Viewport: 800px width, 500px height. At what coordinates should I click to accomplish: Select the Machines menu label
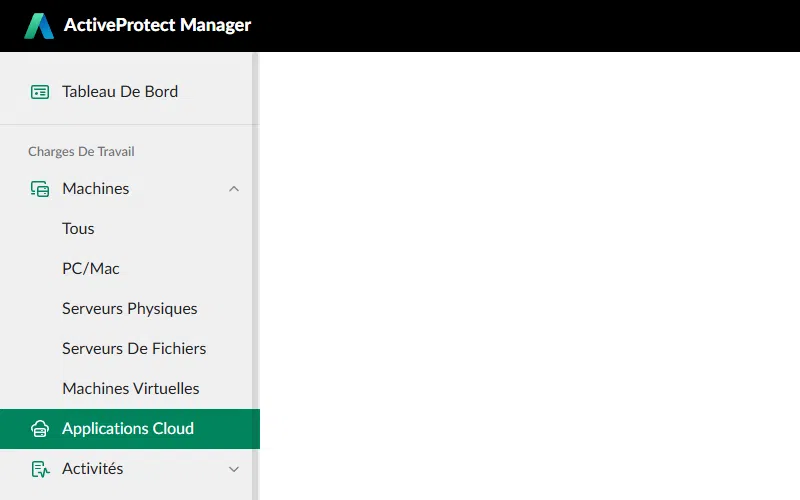96,189
